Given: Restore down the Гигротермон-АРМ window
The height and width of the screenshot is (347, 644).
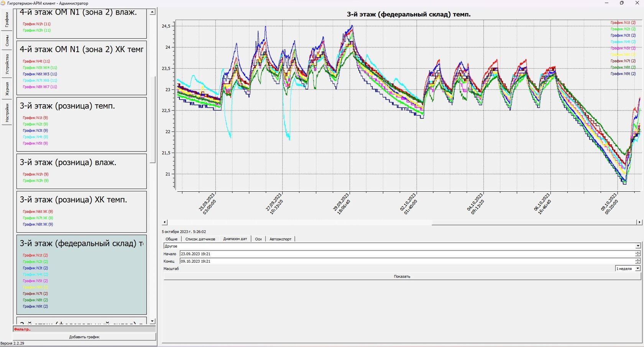Looking at the screenshot, I should coord(622,3).
